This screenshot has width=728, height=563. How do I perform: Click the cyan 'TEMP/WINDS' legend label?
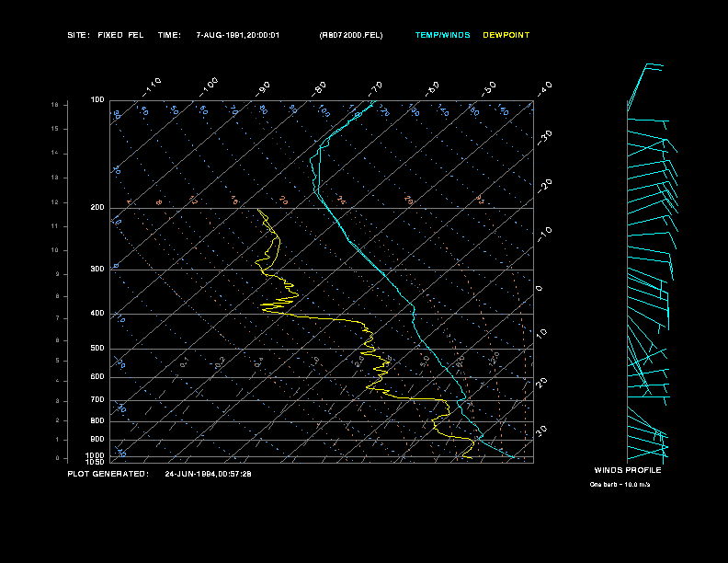tap(442, 35)
